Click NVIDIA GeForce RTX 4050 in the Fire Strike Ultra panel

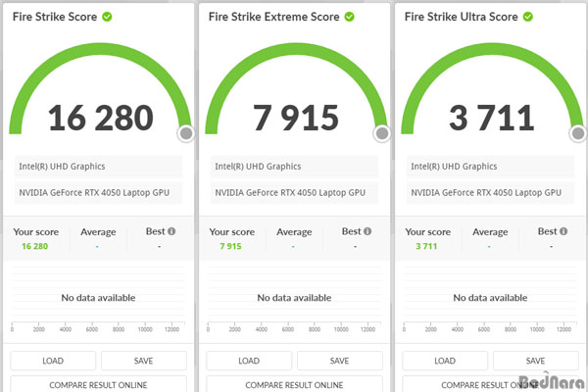490,193
